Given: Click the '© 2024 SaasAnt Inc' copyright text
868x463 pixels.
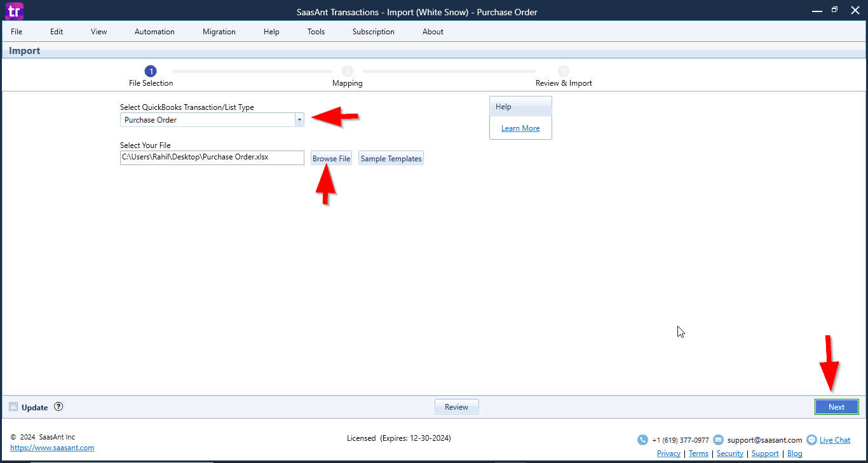Looking at the screenshot, I should [x=43, y=437].
